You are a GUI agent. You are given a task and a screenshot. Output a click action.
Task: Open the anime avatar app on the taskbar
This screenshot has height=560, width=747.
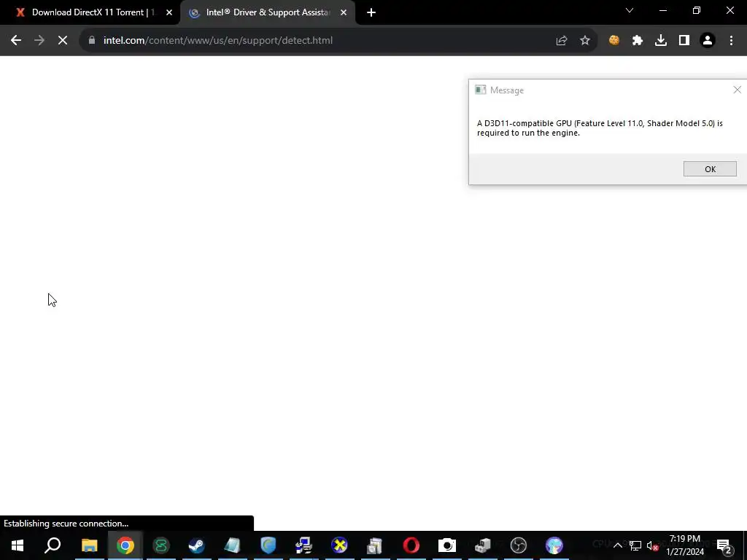554,545
